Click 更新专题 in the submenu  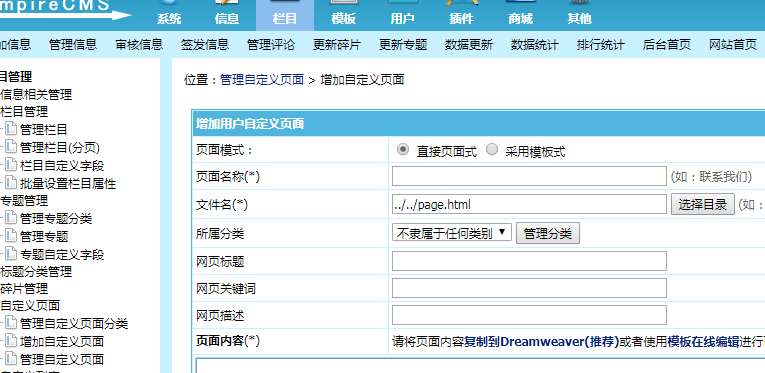pos(403,45)
